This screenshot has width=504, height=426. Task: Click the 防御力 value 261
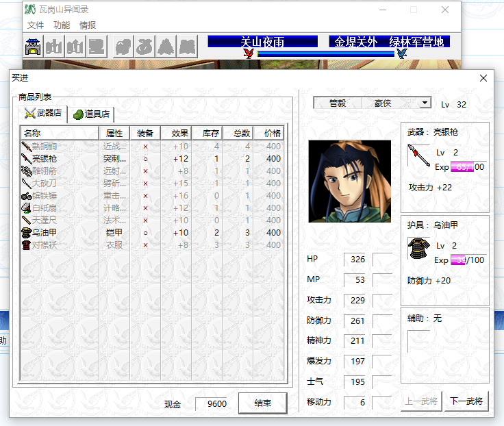pyautogui.click(x=355, y=321)
